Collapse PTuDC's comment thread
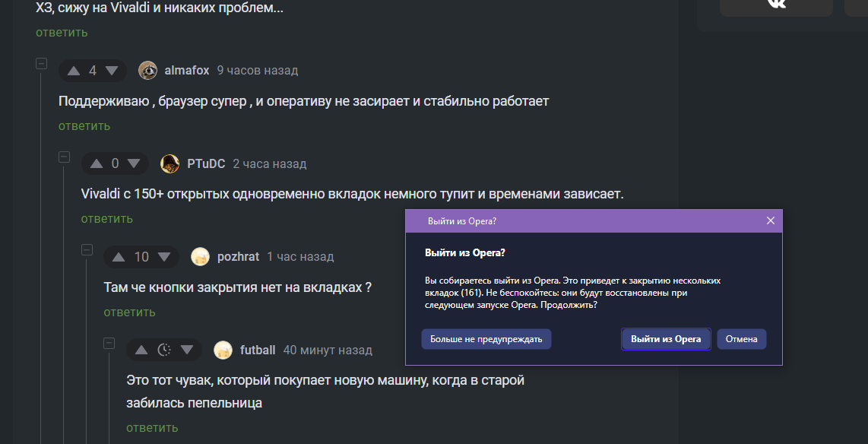Screen dimensions: 868x444 point(65,157)
